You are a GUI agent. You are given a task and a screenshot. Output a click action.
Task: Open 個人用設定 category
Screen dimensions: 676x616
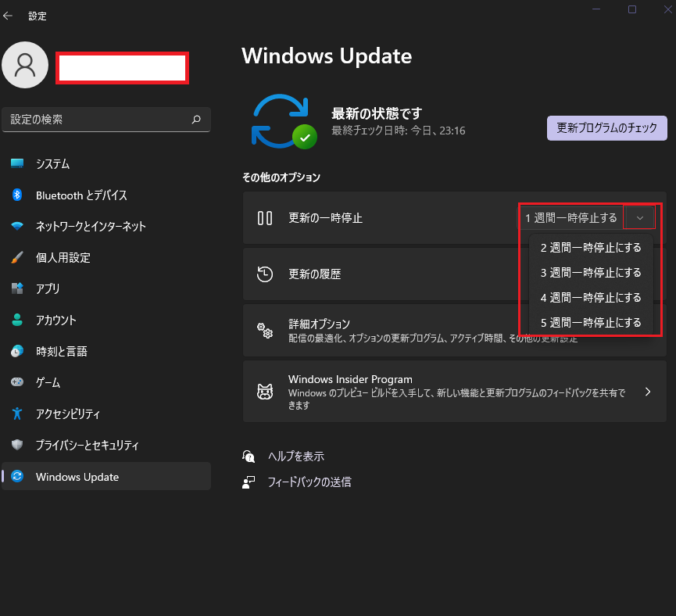coord(106,257)
